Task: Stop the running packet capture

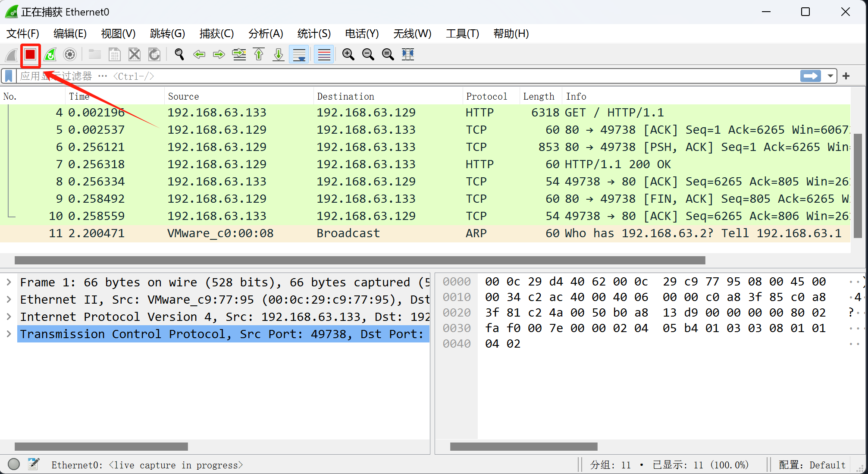Action: coord(30,54)
